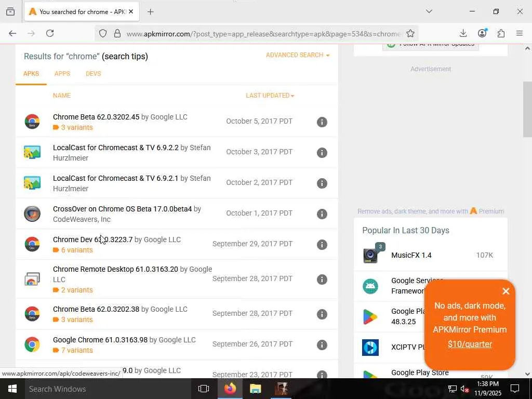Open Task View on taskbar
Screen dimensions: 532x399
204,389
